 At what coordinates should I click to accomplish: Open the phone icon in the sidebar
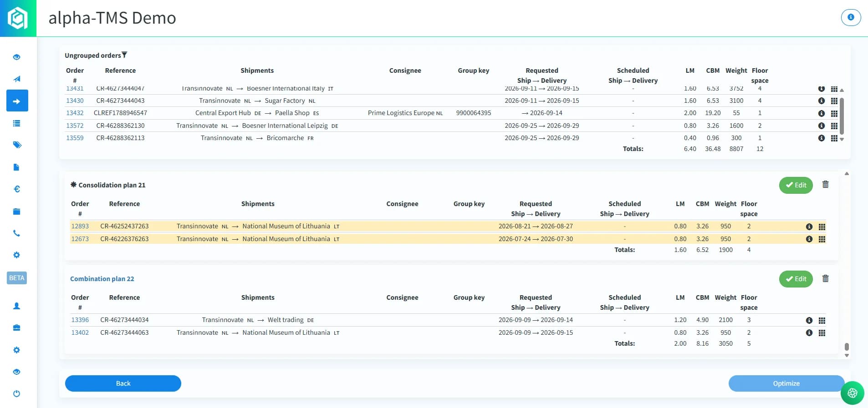coord(17,233)
